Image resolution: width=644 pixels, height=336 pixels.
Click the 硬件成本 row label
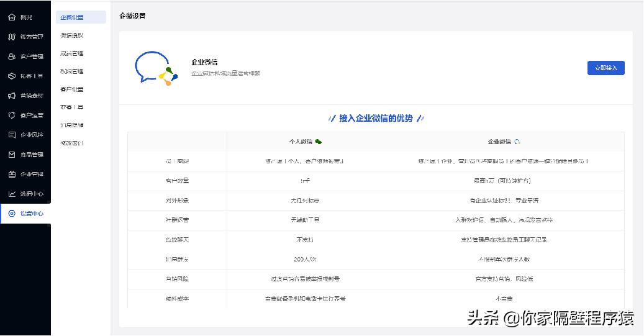click(x=177, y=299)
